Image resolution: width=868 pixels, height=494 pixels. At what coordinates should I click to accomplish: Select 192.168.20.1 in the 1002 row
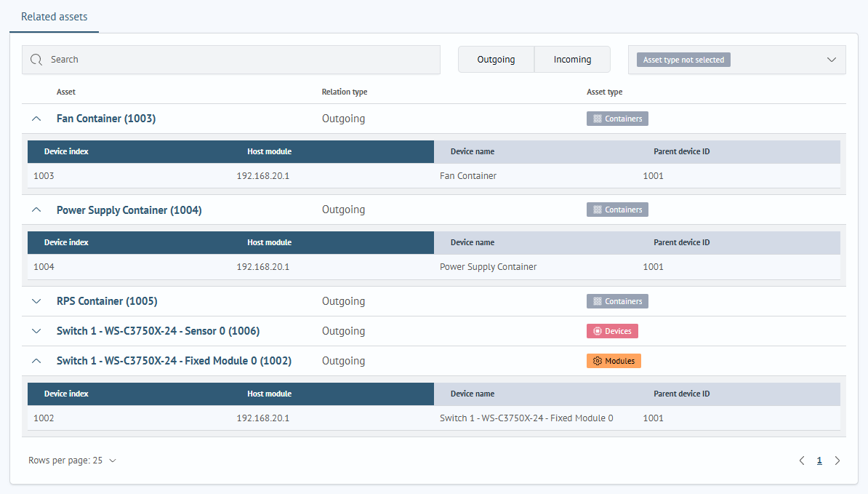pyautogui.click(x=263, y=418)
